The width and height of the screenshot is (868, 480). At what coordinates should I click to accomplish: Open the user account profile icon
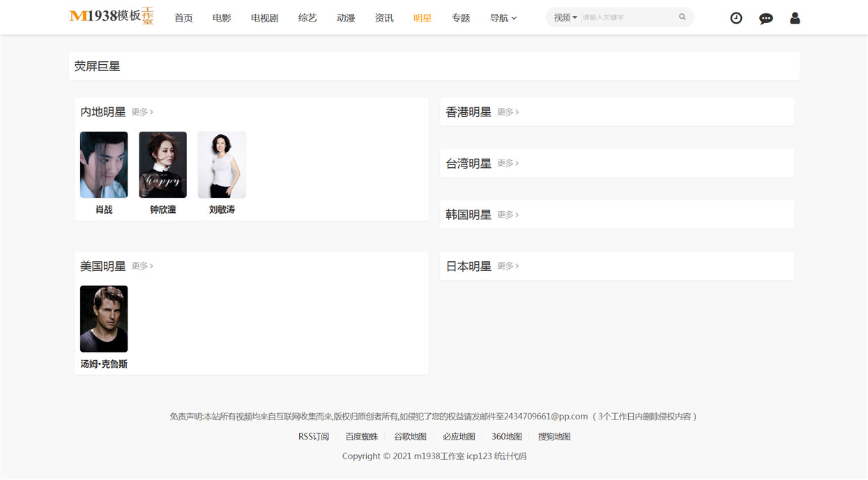tap(795, 18)
